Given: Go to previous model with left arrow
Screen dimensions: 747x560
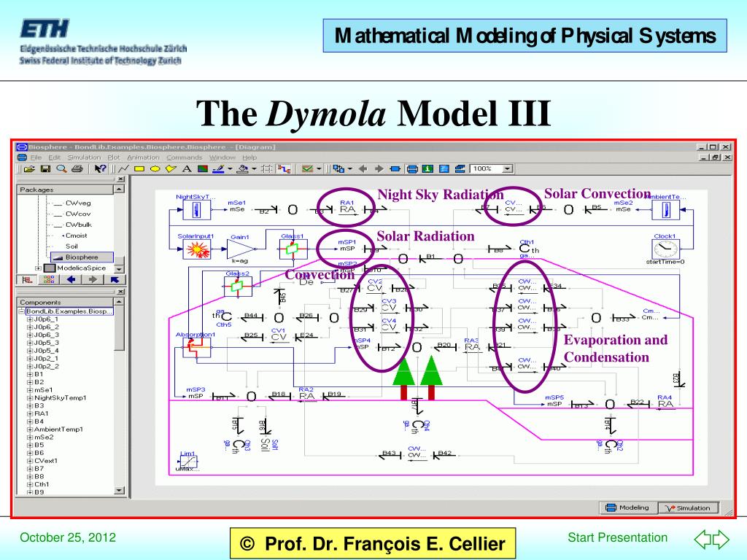Looking at the screenshot, I should 363,168.
